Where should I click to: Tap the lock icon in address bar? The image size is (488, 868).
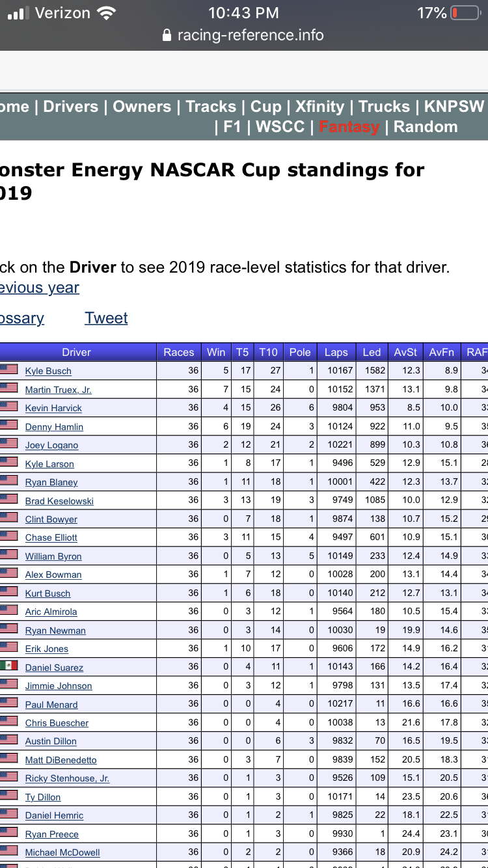click(x=167, y=35)
